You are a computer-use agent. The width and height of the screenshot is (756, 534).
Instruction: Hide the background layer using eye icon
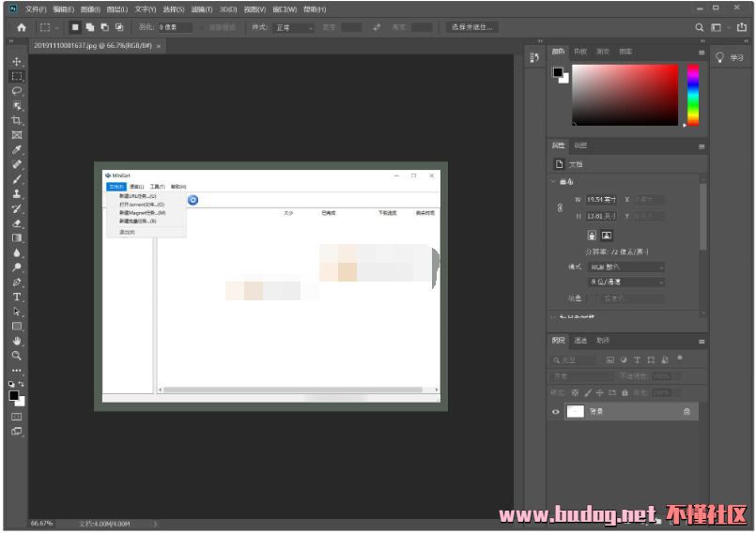(x=555, y=411)
